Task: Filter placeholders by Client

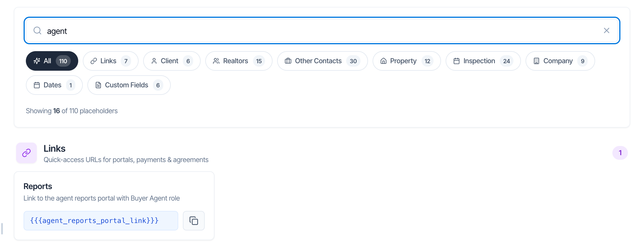Action: tap(172, 61)
